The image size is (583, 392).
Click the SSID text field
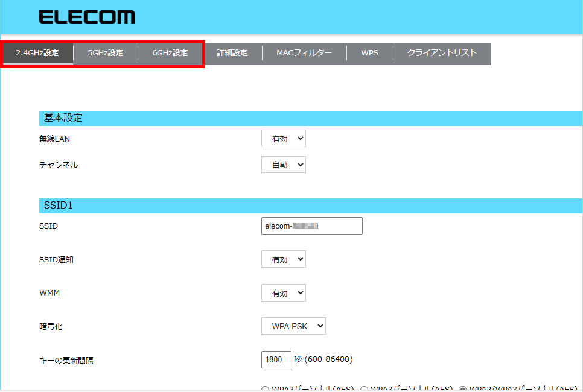[311, 226]
